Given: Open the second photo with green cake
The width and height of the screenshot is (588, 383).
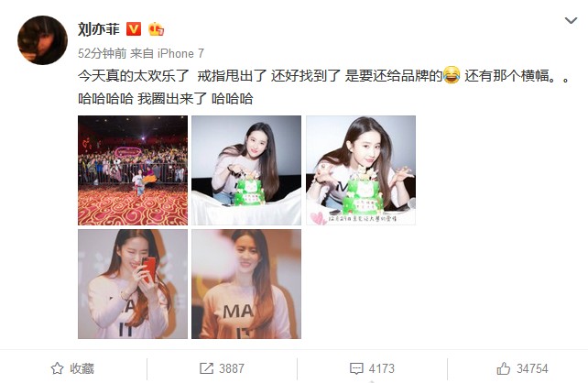Looking at the screenshot, I should point(246,170).
